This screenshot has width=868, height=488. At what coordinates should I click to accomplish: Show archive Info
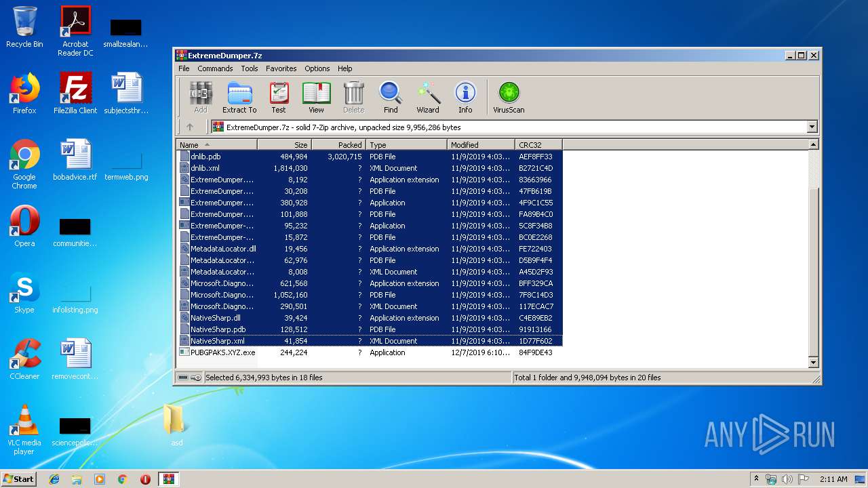click(465, 98)
